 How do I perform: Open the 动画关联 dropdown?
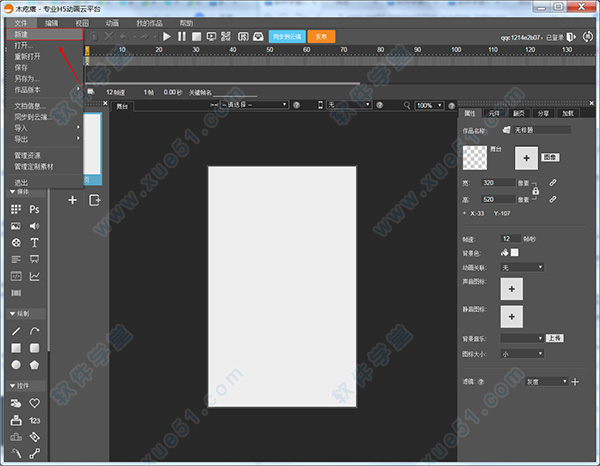pos(523,267)
